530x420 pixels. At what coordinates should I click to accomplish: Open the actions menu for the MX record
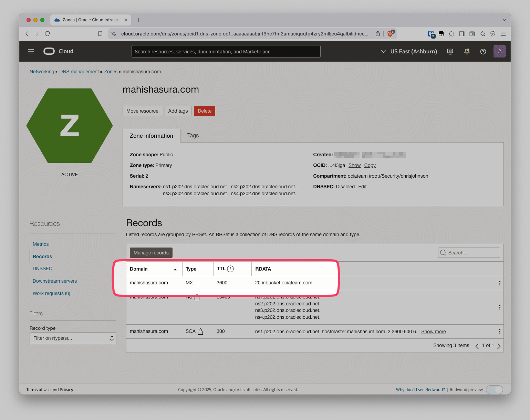[x=500, y=283]
